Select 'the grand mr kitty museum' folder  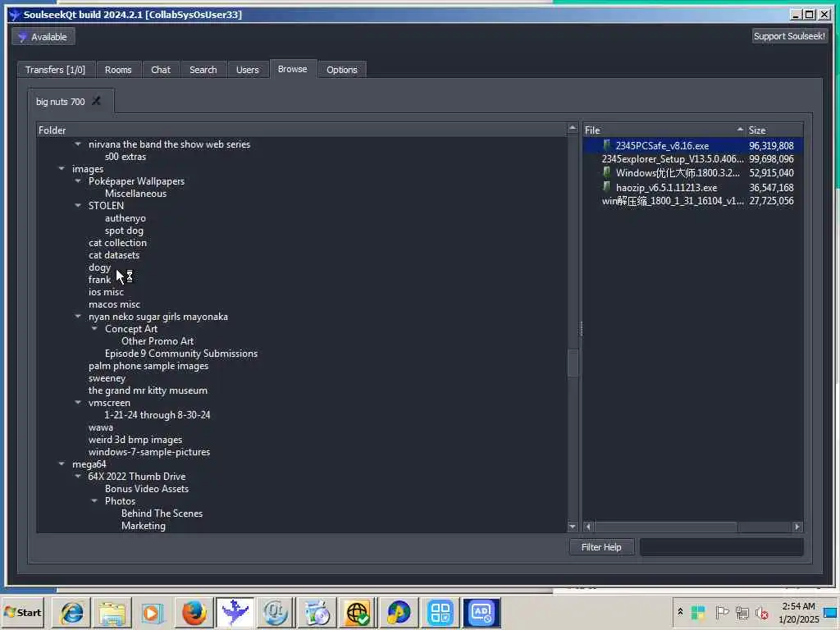148,390
